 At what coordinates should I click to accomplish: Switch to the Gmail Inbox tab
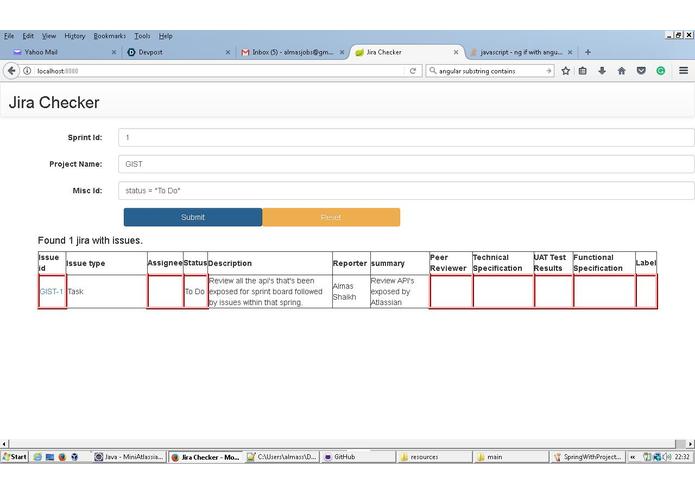292,52
